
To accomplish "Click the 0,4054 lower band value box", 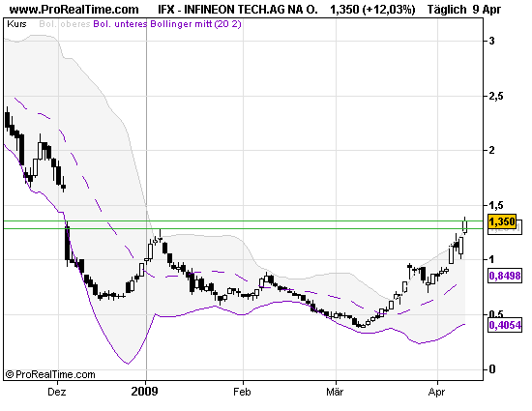I will coord(505,325).
